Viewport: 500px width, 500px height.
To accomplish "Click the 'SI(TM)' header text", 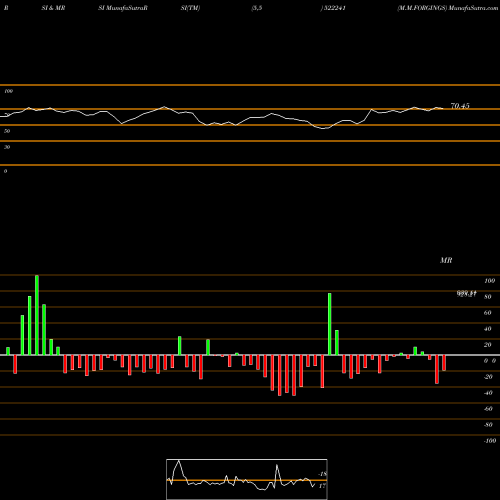I will [190, 8].
